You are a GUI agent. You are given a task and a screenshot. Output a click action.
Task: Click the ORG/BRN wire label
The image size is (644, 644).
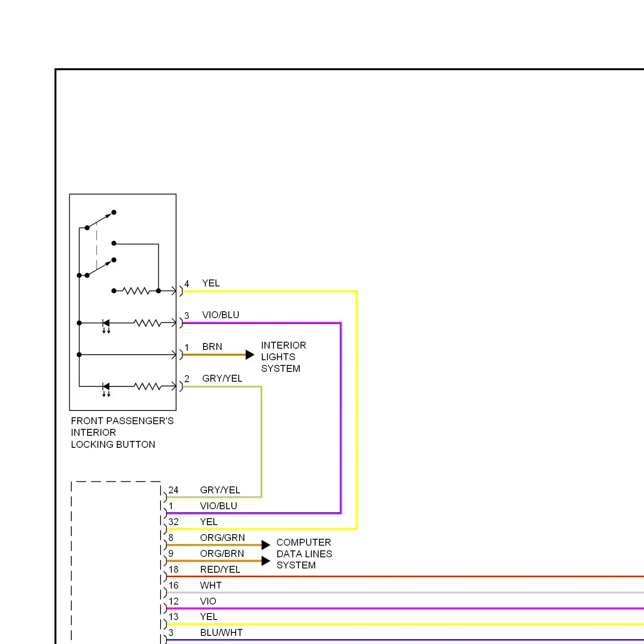point(222,554)
